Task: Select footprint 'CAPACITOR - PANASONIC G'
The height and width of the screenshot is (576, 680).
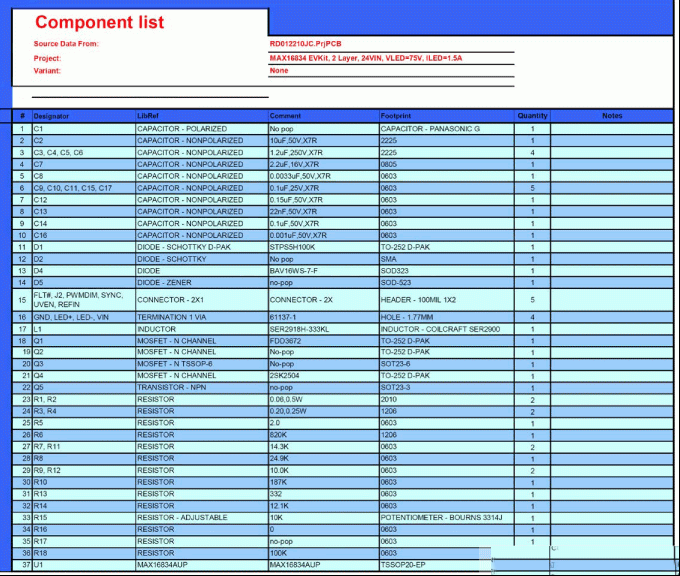Action: [x=447, y=129]
